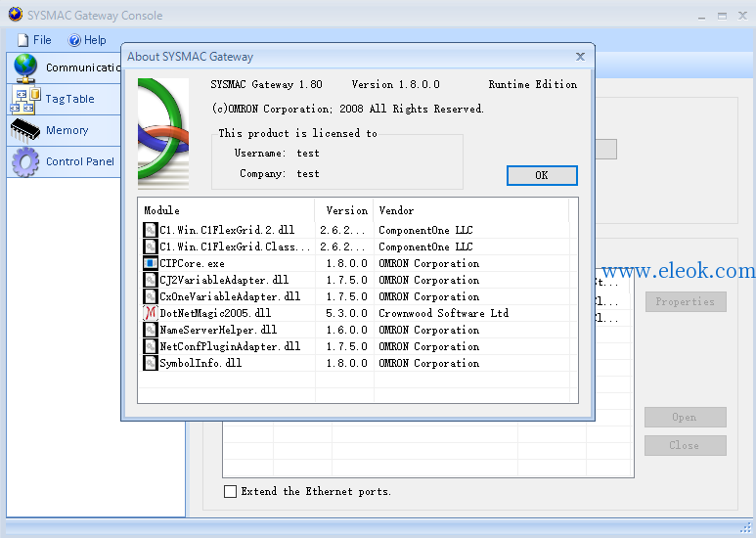Open the File menu
Viewport: 756px width, 538px height.
34,40
